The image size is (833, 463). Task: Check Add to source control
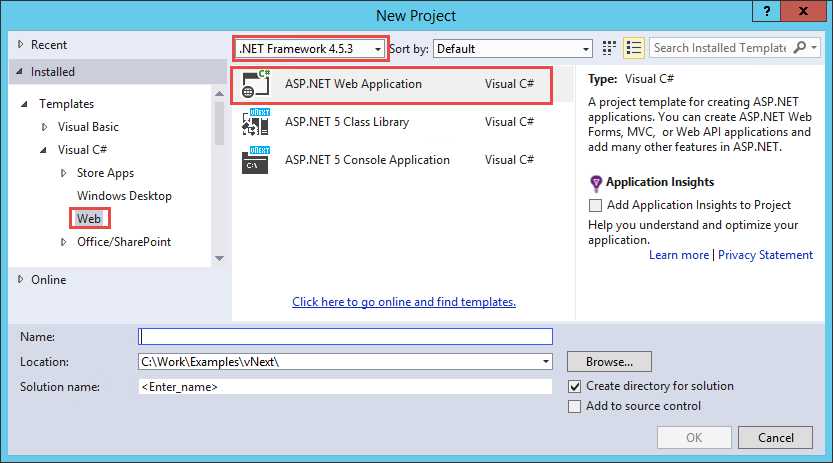pos(574,407)
